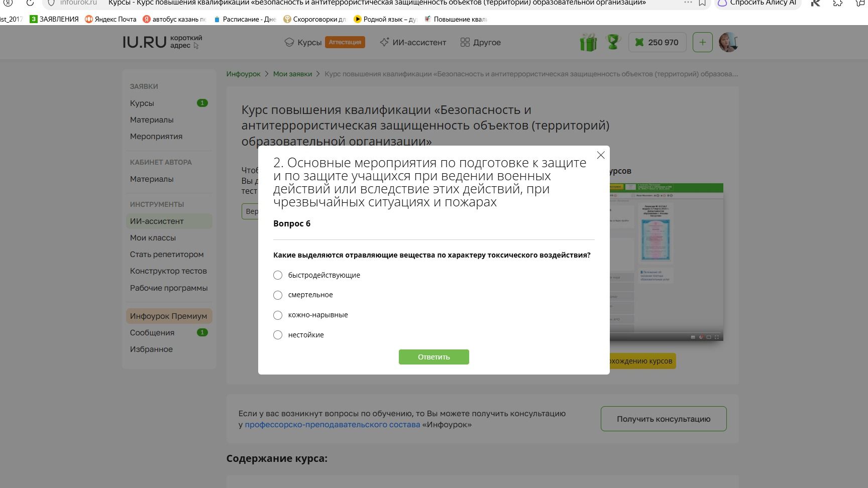Expand the «Другое» header menu
The image size is (868, 488).
[x=481, y=42]
